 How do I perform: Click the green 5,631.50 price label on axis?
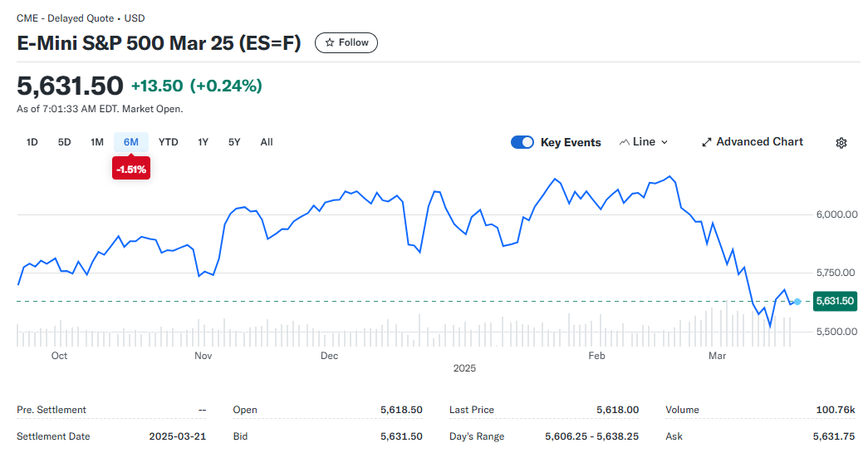click(835, 301)
